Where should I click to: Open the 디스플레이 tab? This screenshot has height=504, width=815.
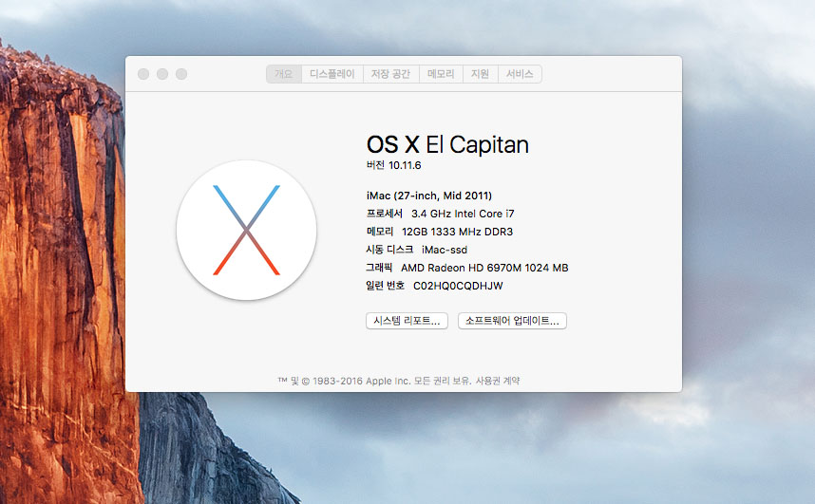coord(332,74)
